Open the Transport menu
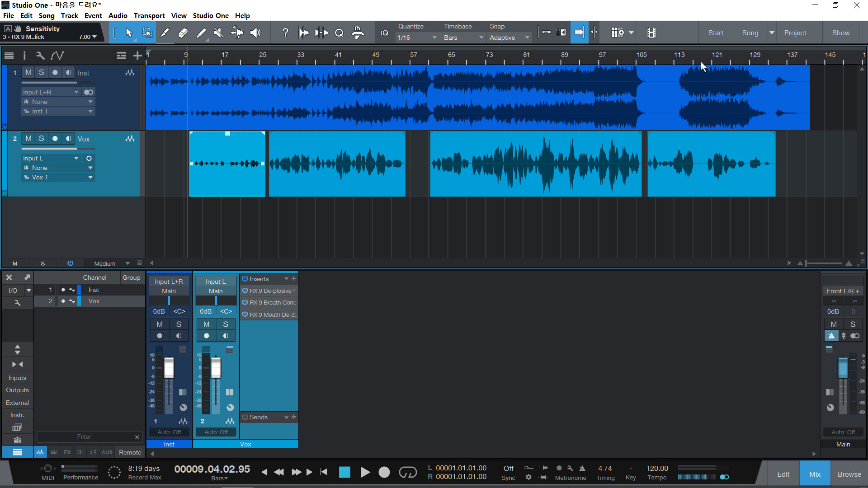 pos(149,15)
